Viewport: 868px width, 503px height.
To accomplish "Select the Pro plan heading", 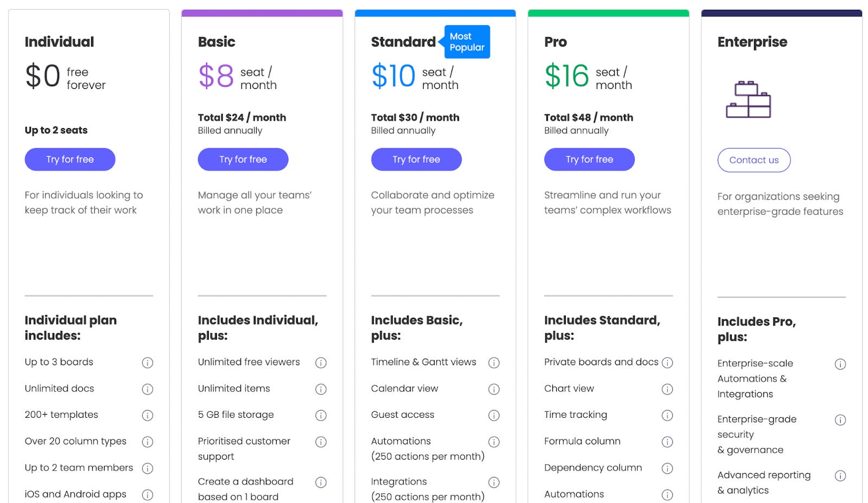I will (556, 42).
